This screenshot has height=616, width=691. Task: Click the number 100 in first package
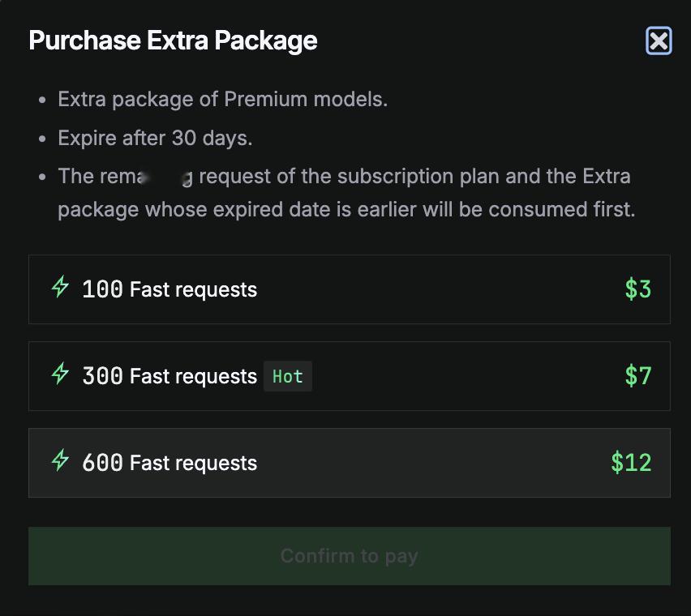click(103, 289)
